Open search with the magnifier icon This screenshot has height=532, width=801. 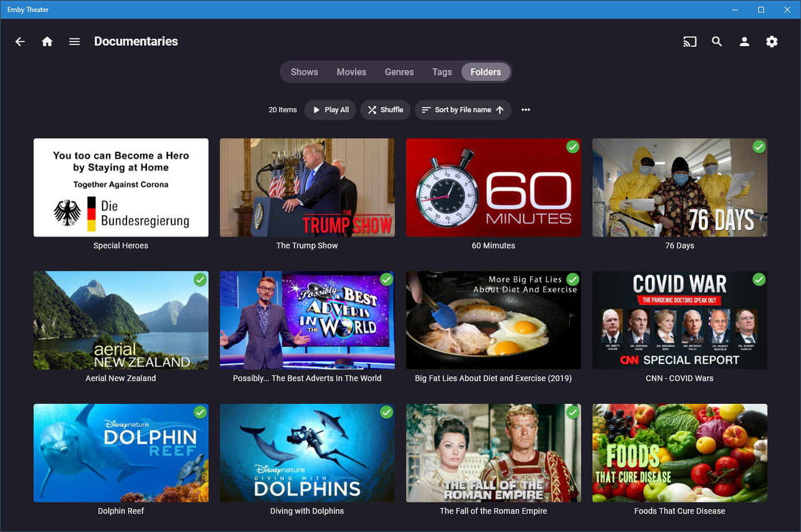point(717,42)
